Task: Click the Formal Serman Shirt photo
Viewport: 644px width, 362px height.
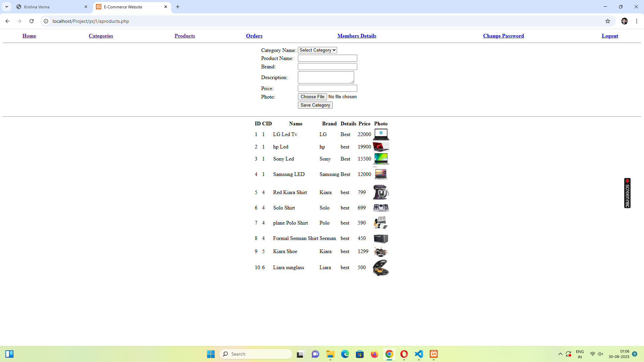Action: point(381,239)
